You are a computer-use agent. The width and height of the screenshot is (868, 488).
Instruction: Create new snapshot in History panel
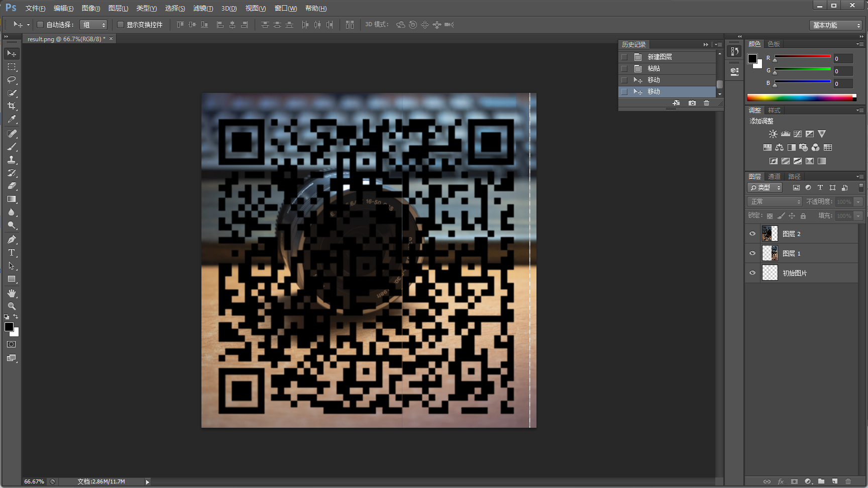pyautogui.click(x=692, y=103)
